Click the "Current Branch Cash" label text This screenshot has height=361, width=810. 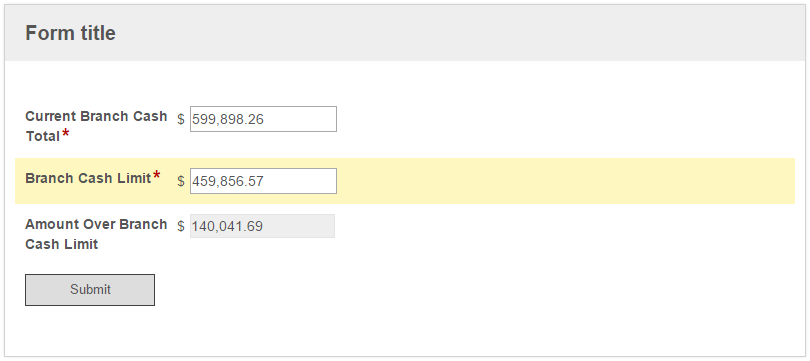pyautogui.click(x=96, y=116)
